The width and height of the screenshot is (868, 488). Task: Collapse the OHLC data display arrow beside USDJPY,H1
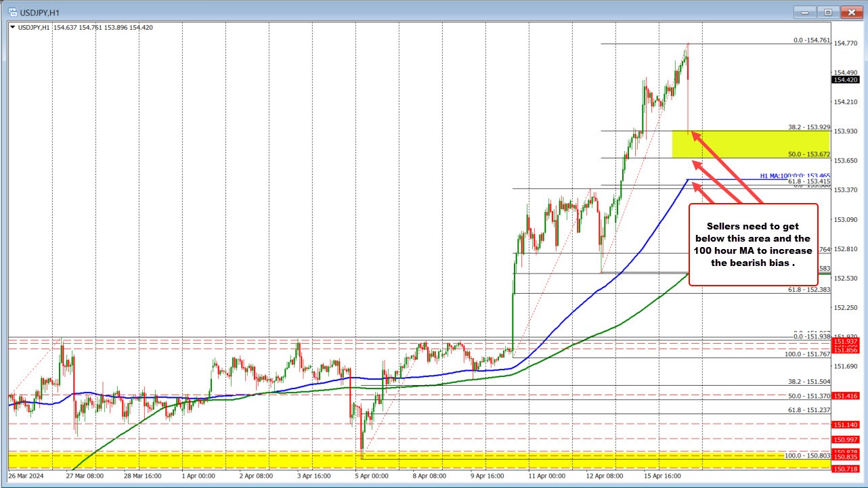14,28
